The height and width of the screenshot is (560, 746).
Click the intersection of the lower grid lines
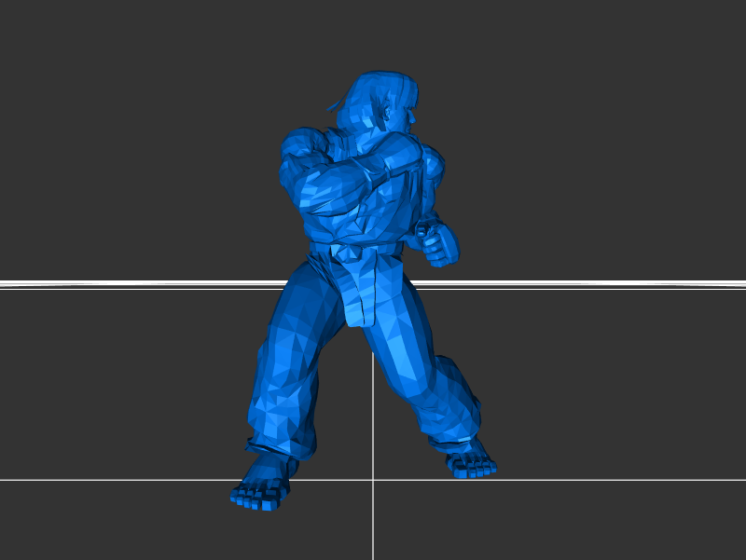coord(373,480)
